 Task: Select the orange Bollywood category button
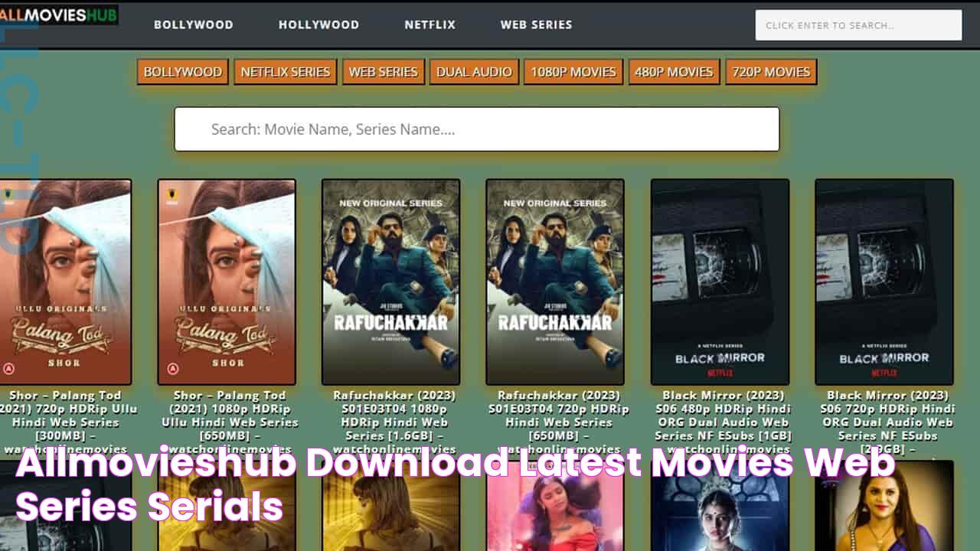tap(183, 72)
